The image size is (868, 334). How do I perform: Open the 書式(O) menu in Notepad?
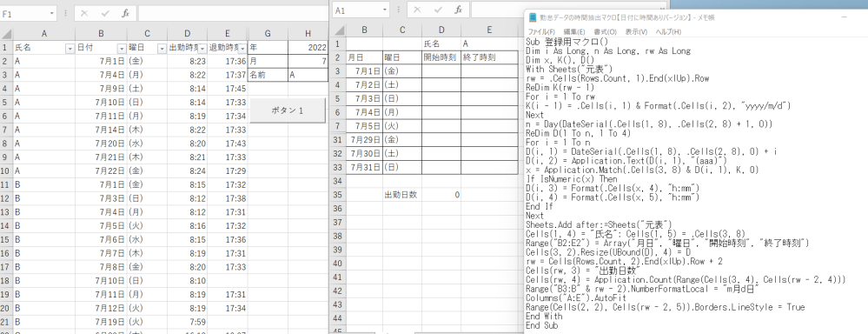click(605, 32)
